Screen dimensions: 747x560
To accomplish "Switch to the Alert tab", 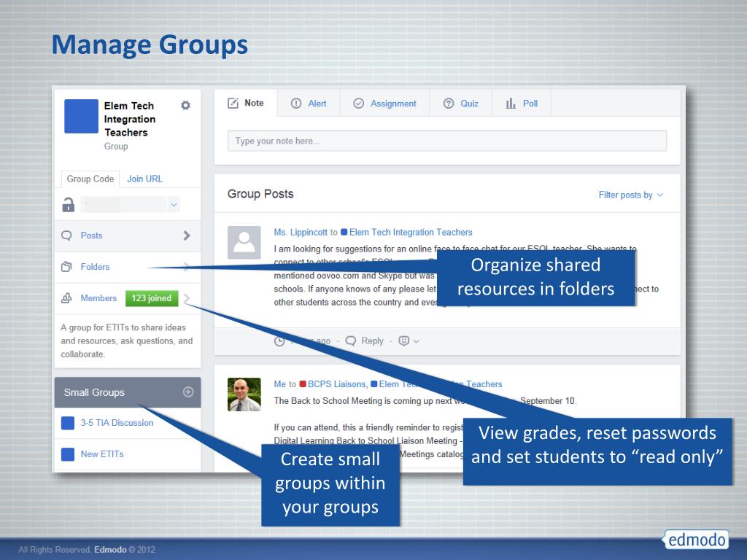I will (309, 104).
